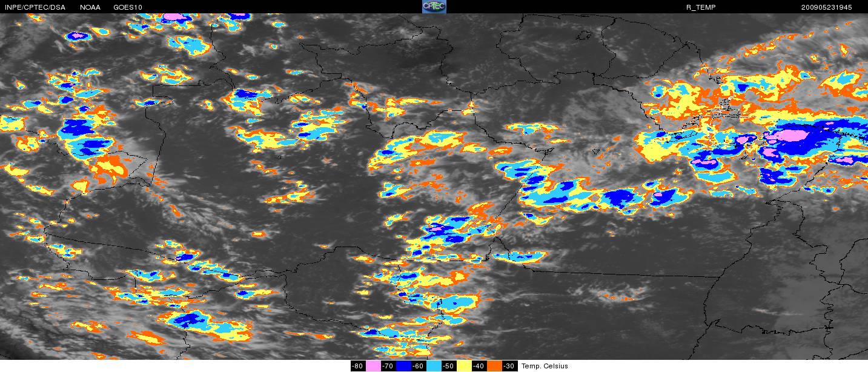Click the Temp. Celsius legend caption
Screen dimensions: 868x372
[x=545, y=366]
